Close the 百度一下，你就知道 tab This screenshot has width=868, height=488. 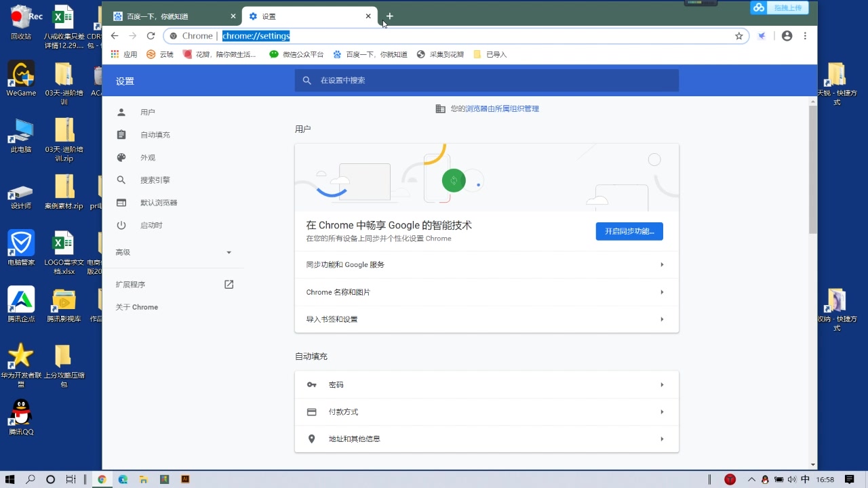(233, 16)
